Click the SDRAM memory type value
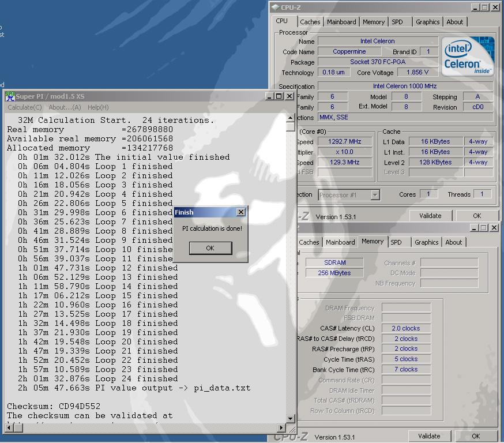The height and width of the screenshot is (443, 504). click(334, 262)
